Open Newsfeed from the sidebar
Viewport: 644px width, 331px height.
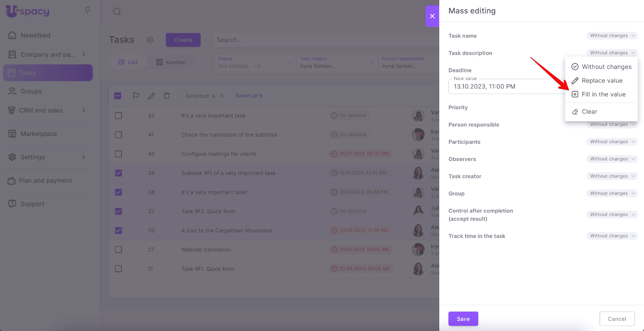35,35
